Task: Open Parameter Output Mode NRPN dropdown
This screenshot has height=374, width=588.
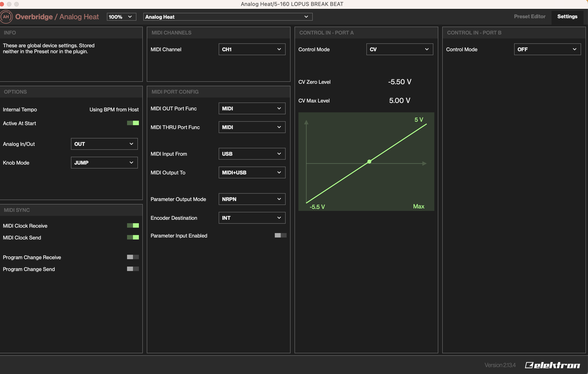Action: (x=252, y=199)
